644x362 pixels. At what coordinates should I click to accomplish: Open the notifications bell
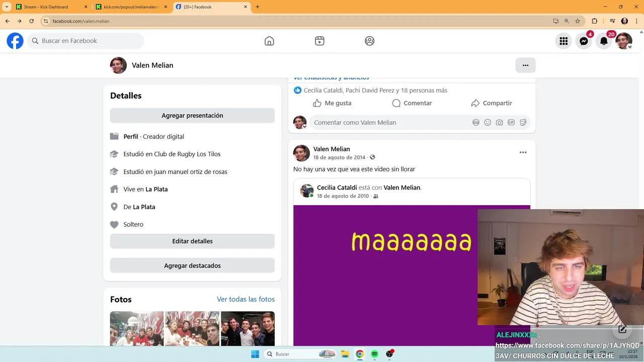(604, 41)
